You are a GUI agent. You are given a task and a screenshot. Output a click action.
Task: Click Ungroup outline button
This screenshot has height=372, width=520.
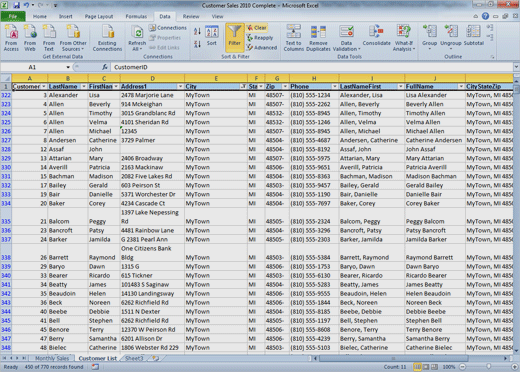click(451, 37)
